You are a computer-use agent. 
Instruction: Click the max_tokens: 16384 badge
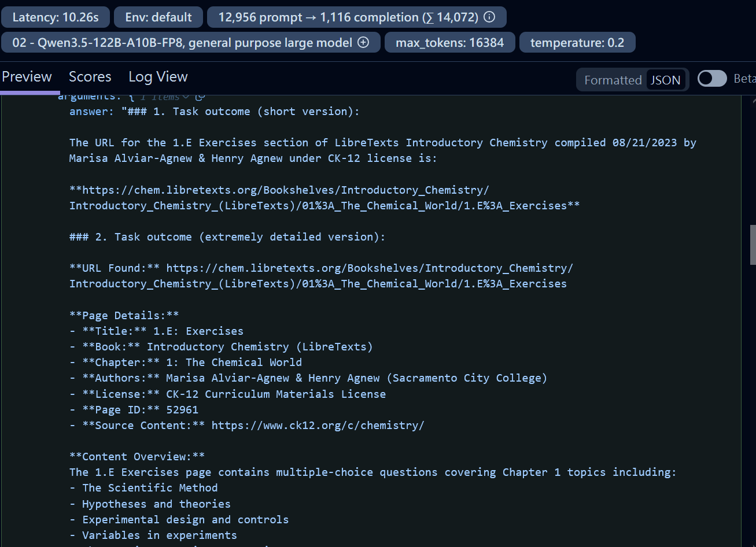(450, 43)
